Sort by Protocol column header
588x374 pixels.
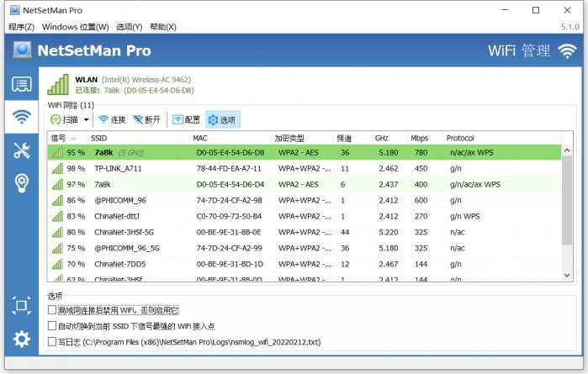(x=502, y=139)
